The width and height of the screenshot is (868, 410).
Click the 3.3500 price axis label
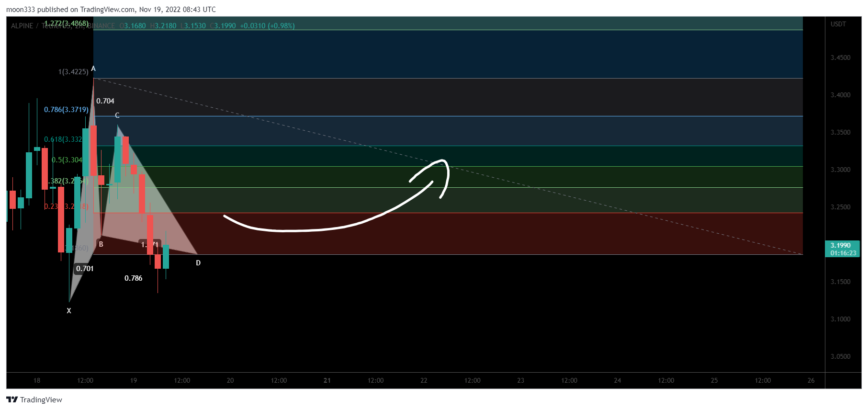(841, 132)
